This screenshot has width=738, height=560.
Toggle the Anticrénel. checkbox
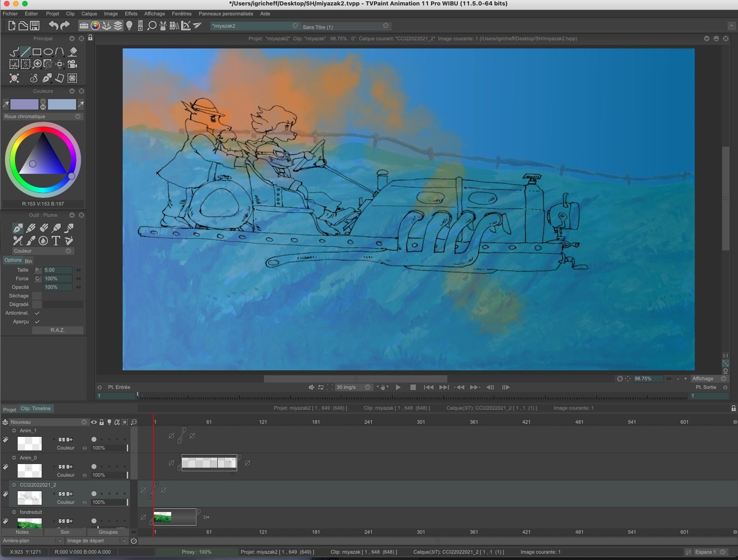tap(37, 313)
